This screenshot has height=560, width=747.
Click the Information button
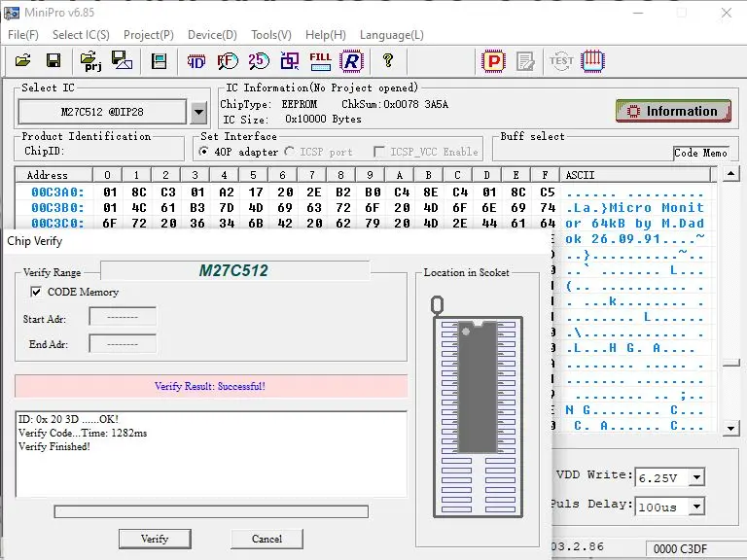pos(673,111)
